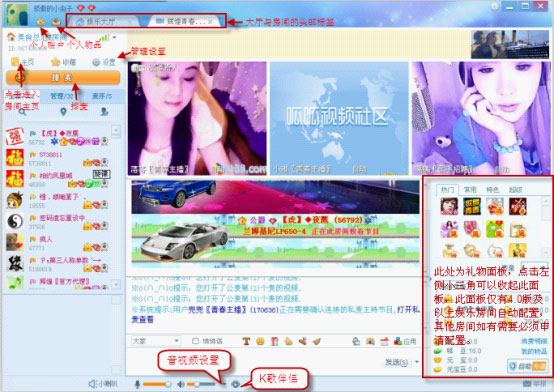Click the 应用 apps icon in chat toolbar
The image size is (554, 392).
[405, 341]
